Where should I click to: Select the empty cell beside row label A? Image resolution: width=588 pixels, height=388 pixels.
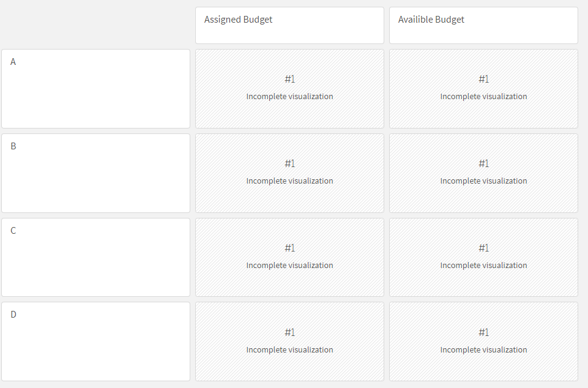[95, 98]
